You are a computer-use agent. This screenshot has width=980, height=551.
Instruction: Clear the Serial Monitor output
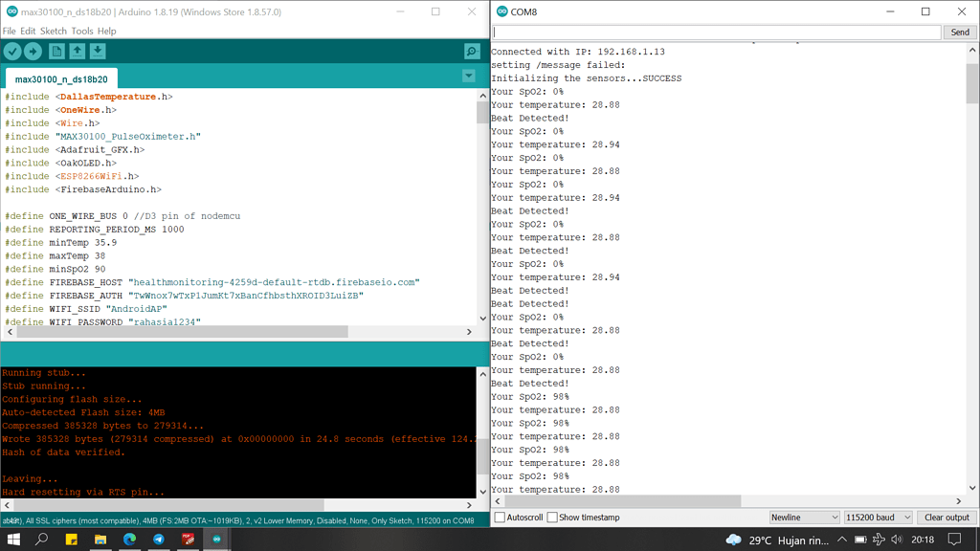click(x=947, y=517)
